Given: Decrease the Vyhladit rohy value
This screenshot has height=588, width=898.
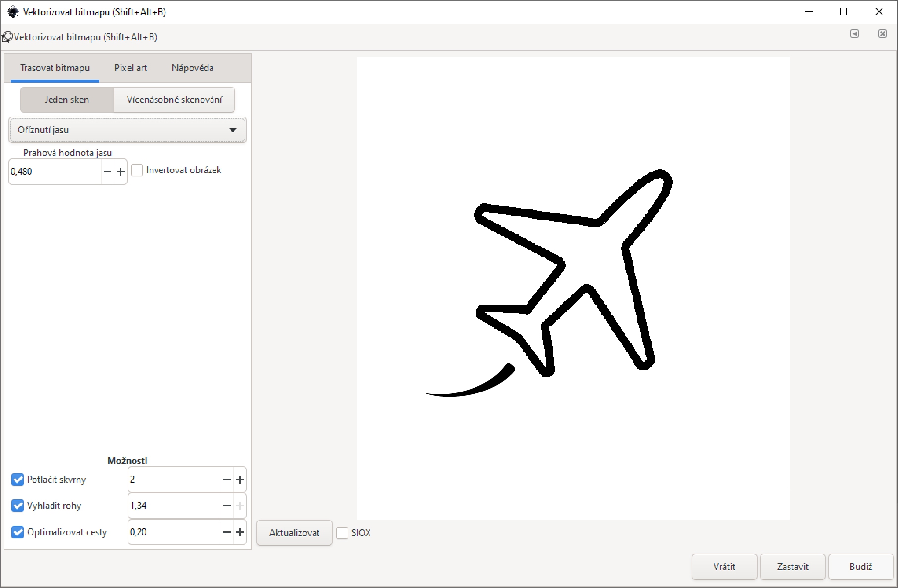Looking at the screenshot, I should (227, 506).
